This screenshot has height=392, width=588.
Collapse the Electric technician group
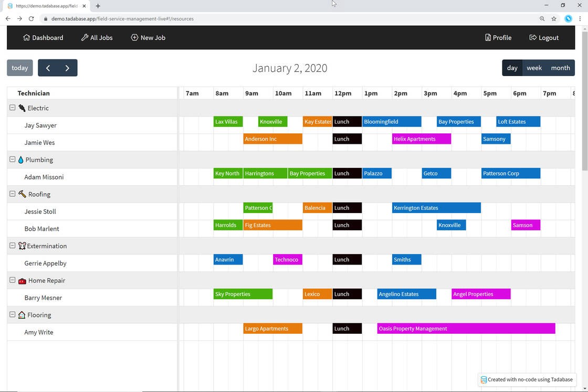[x=12, y=107]
